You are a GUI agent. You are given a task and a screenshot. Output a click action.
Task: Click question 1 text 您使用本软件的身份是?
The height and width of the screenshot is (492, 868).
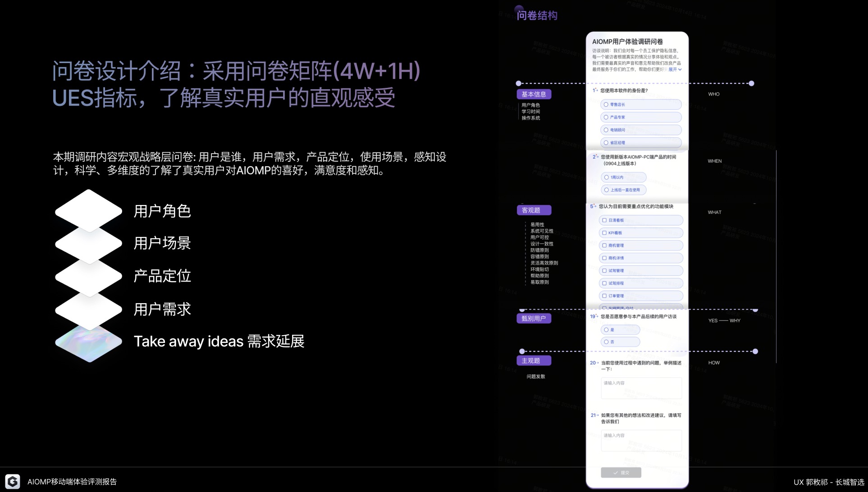pyautogui.click(x=624, y=91)
